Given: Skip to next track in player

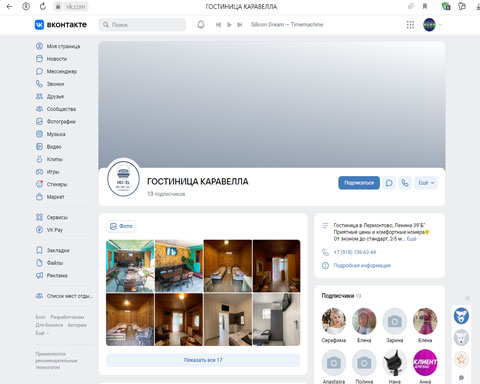Looking at the screenshot, I should coord(240,25).
